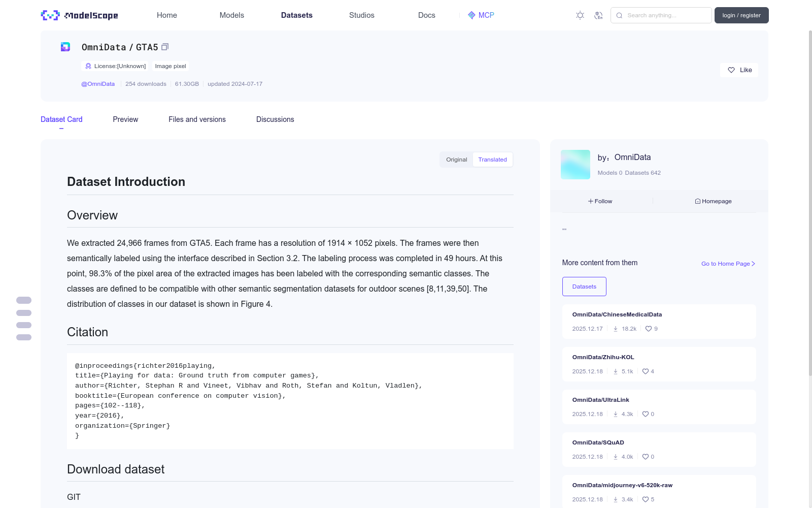Open the Studios nav item
The image size is (812, 508).
coord(362,15)
